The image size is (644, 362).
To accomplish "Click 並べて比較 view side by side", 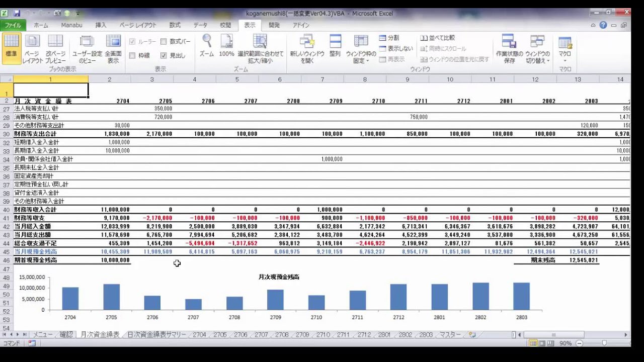I will (x=438, y=38).
